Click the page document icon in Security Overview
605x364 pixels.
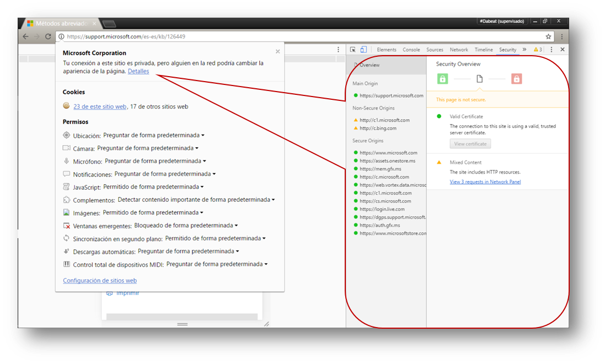(480, 79)
